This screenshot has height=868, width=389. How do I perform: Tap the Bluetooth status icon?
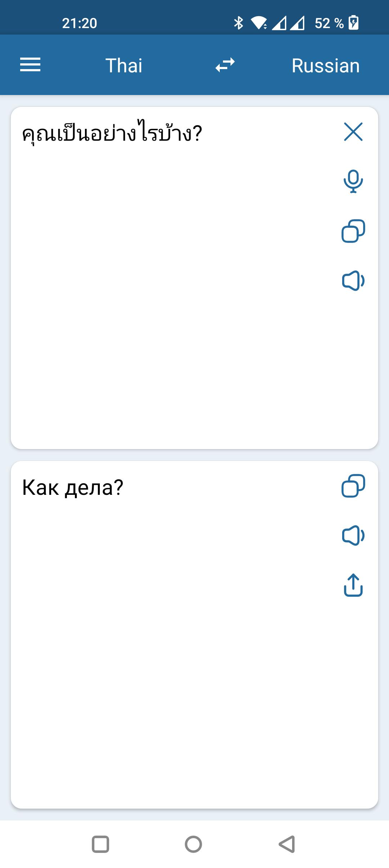[238, 23]
